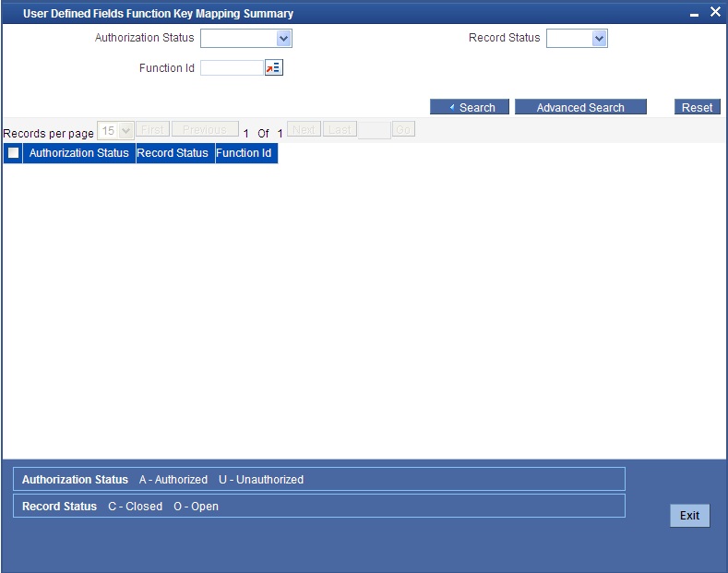This screenshot has height=573, width=728.
Task: Sort by Authorization Status column header
Action: [79, 153]
